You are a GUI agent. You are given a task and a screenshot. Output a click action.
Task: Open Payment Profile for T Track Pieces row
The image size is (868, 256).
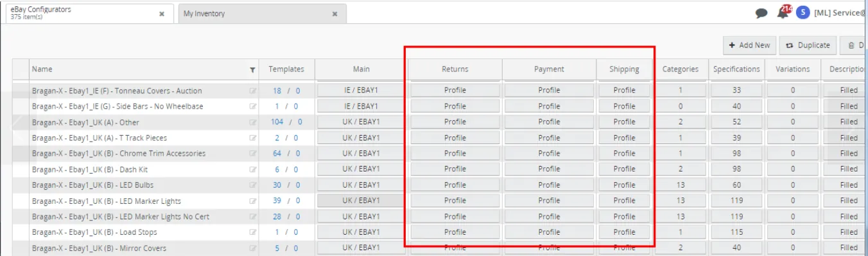[x=549, y=138]
